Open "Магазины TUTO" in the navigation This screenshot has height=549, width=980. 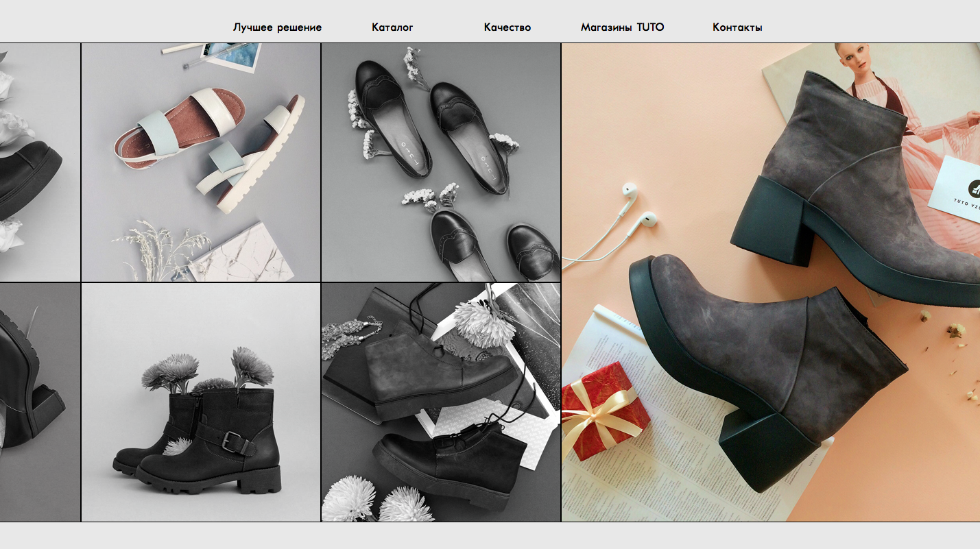[x=623, y=27]
